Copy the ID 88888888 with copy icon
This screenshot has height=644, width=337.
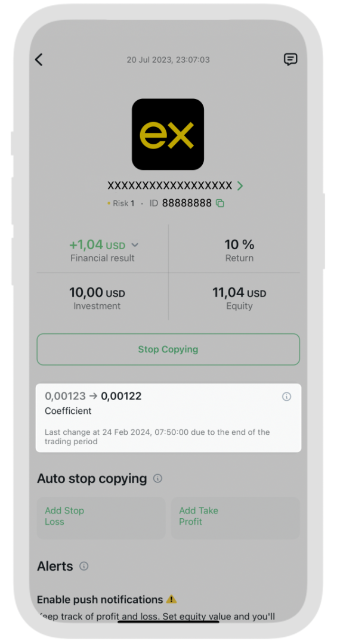click(220, 203)
